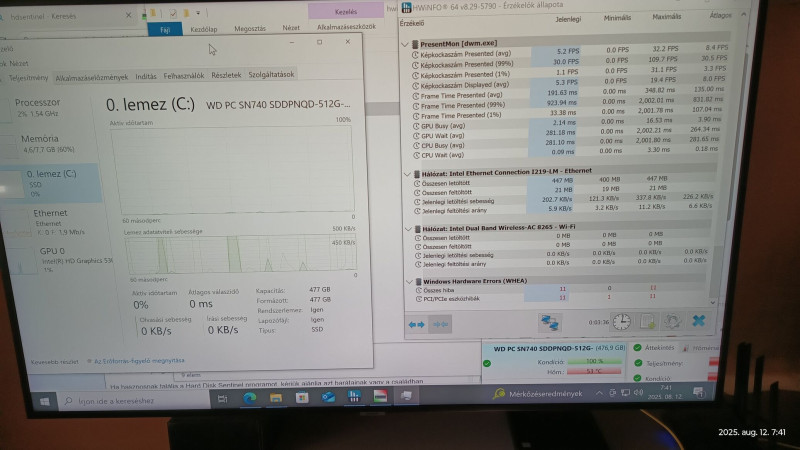Click the Jelenlegi column header in HWiNFO
800x450 pixels.
click(x=568, y=19)
